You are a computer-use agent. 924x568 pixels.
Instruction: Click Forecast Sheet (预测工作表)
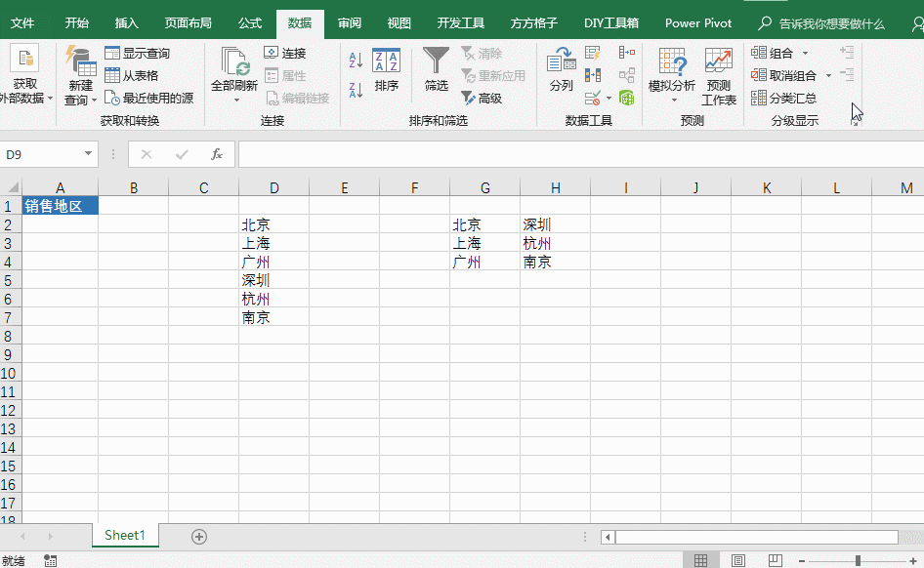point(719,76)
